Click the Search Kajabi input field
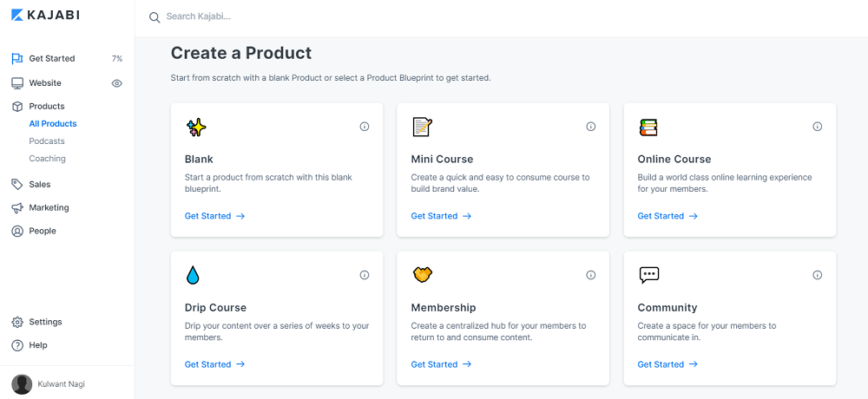The height and width of the screenshot is (399, 868). (347, 16)
